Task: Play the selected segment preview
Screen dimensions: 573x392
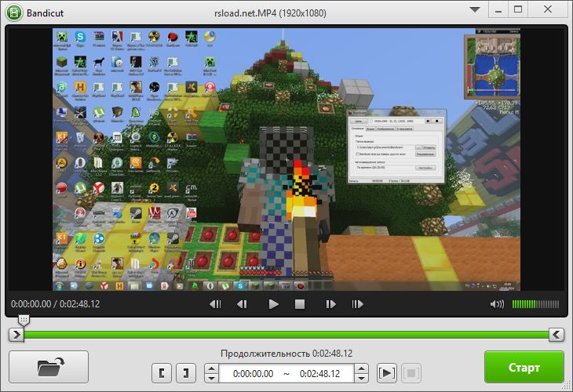Action: coord(387,373)
